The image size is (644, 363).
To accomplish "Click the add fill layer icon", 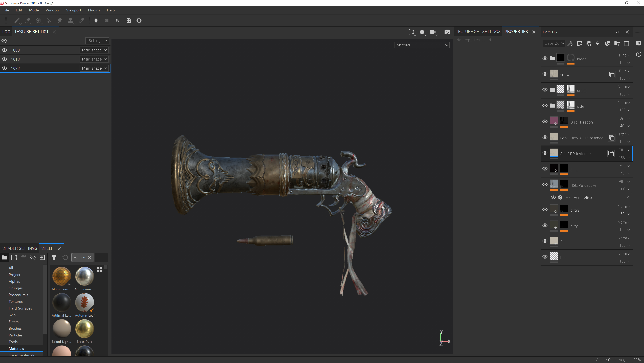I will point(598,43).
